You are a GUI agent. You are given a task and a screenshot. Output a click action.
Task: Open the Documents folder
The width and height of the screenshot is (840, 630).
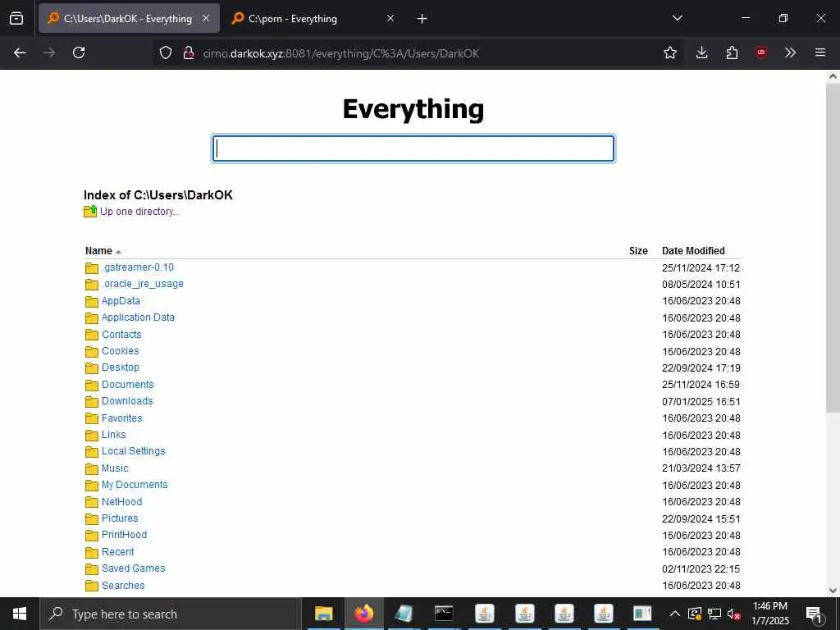pos(127,385)
